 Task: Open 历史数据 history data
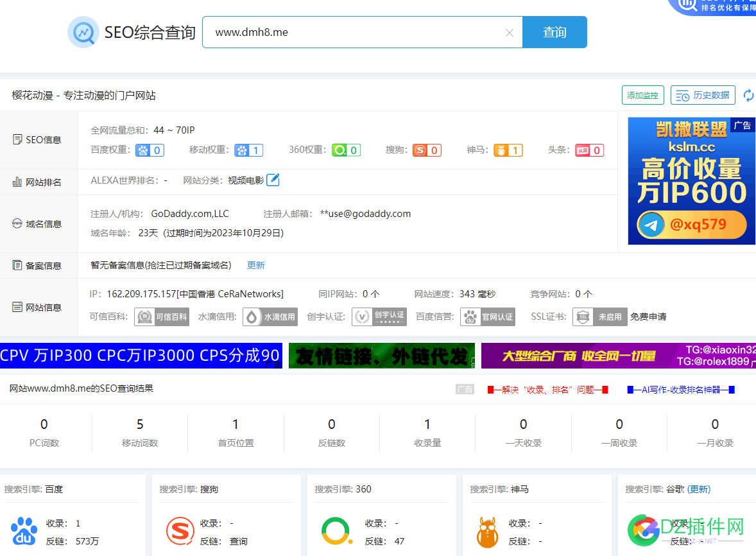[703, 95]
